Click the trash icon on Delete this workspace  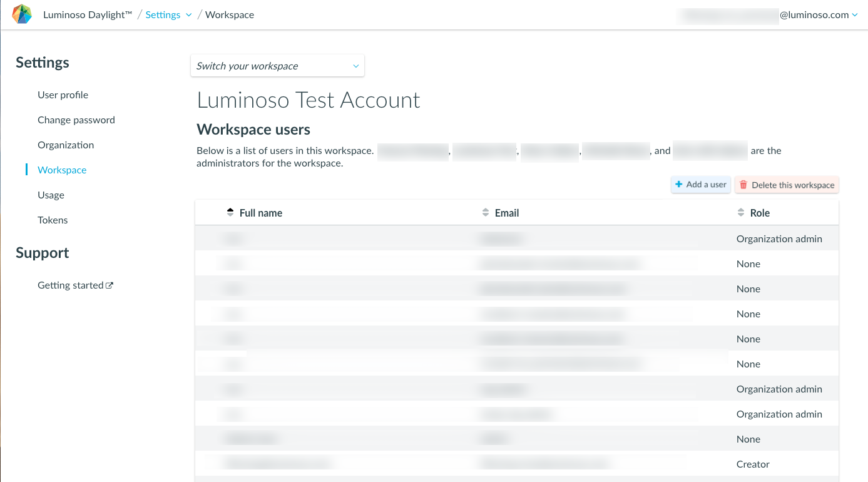[743, 185]
